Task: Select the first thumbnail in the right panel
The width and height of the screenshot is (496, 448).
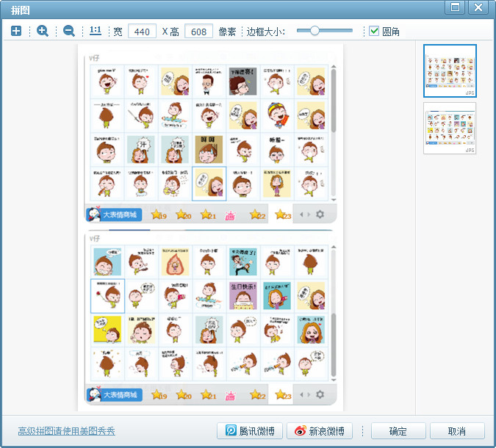Action: coord(450,71)
